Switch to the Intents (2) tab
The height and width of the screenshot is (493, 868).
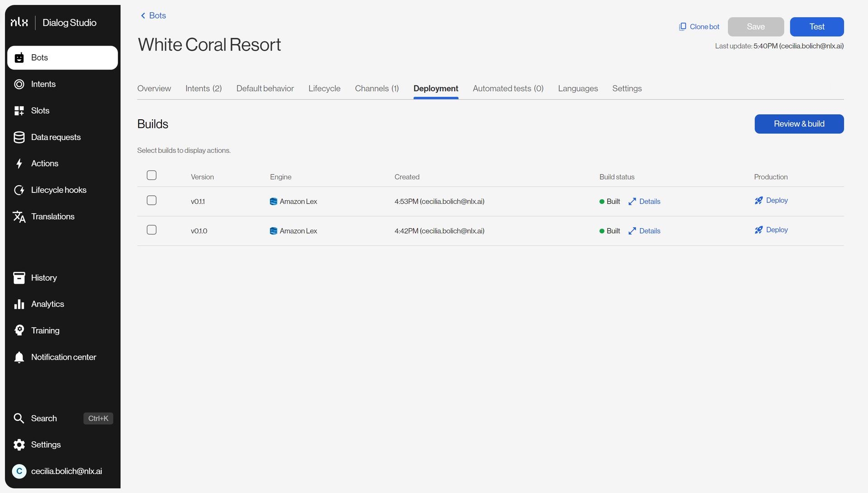point(203,89)
